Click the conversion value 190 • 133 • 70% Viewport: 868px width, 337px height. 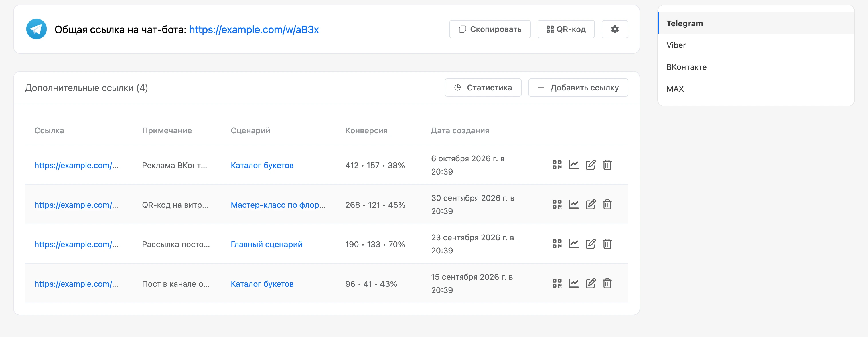[375, 244]
